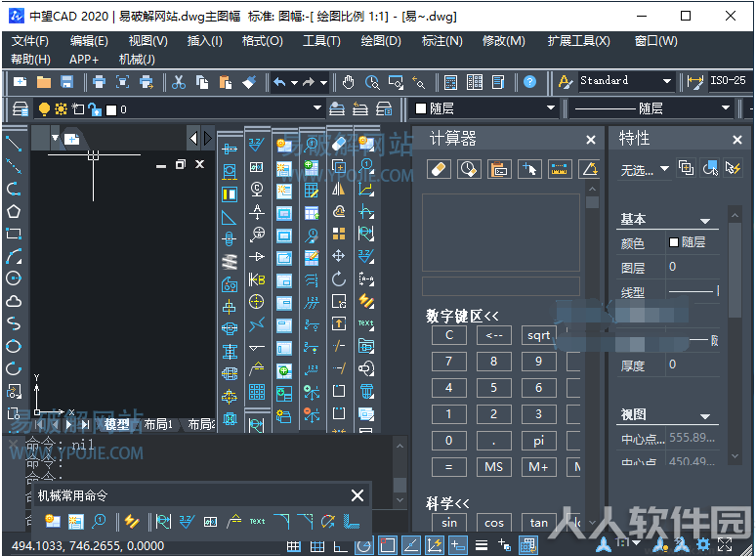Click layer 0 white color swatch
This screenshot has width=756, height=557.
[x=111, y=110]
